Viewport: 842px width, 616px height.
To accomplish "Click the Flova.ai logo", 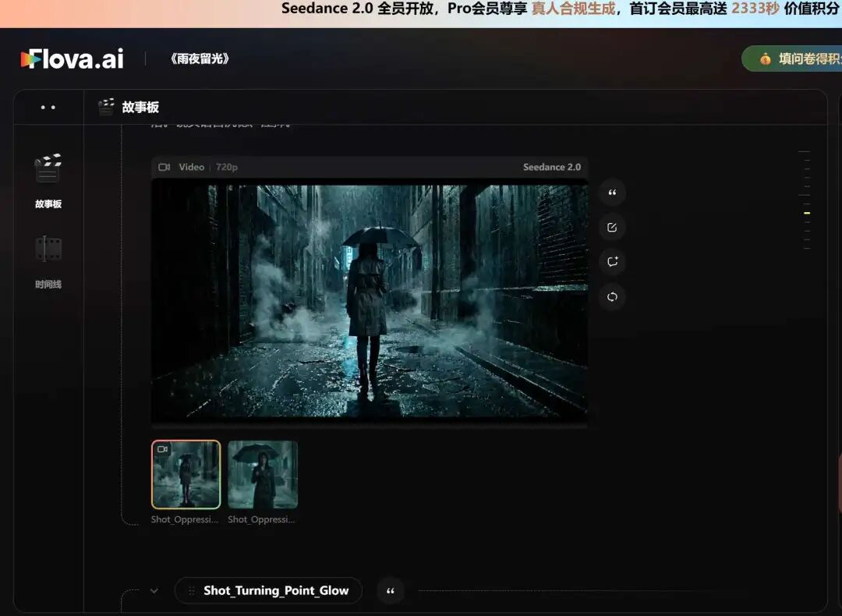I will click(x=72, y=58).
